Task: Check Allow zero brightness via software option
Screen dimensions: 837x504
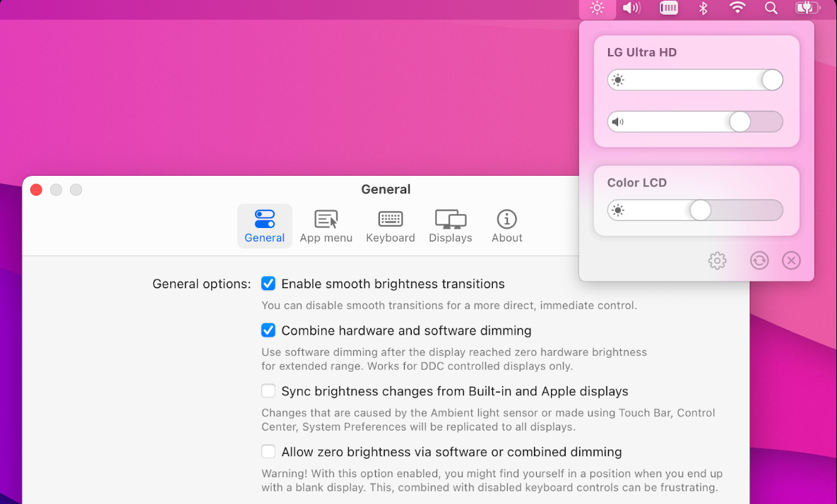Action: [268, 452]
